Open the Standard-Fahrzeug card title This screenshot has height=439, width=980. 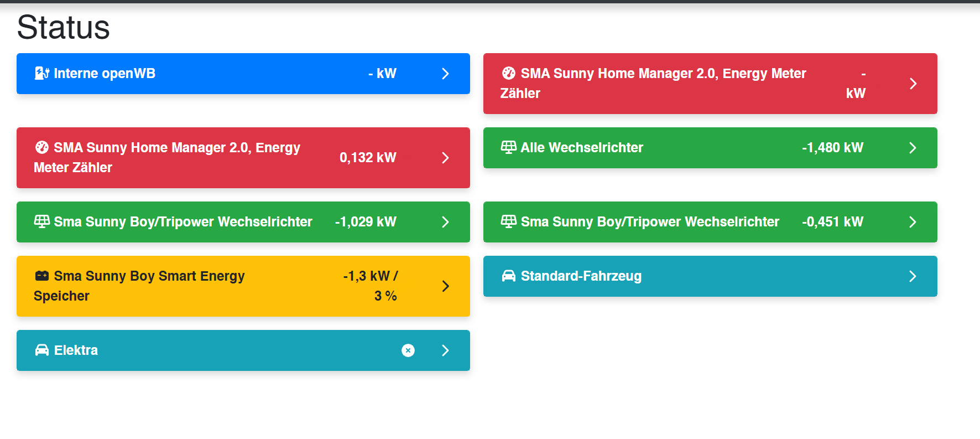pos(581,276)
